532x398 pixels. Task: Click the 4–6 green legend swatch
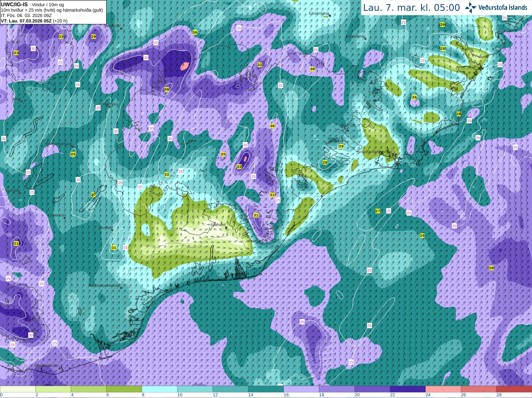[x=89, y=389]
